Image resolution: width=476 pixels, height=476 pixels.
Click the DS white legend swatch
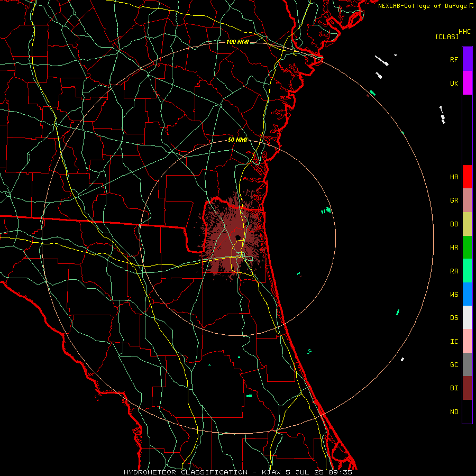pos(467,317)
